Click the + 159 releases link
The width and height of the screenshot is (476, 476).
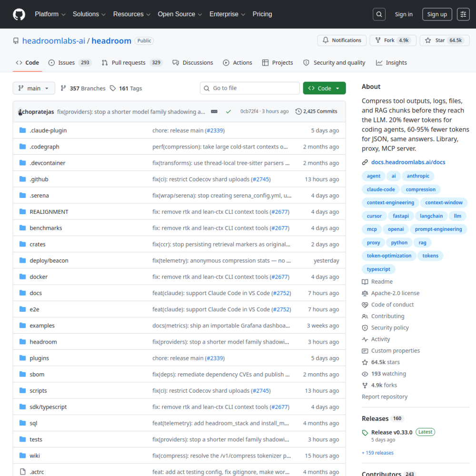[x=377, y=453]
